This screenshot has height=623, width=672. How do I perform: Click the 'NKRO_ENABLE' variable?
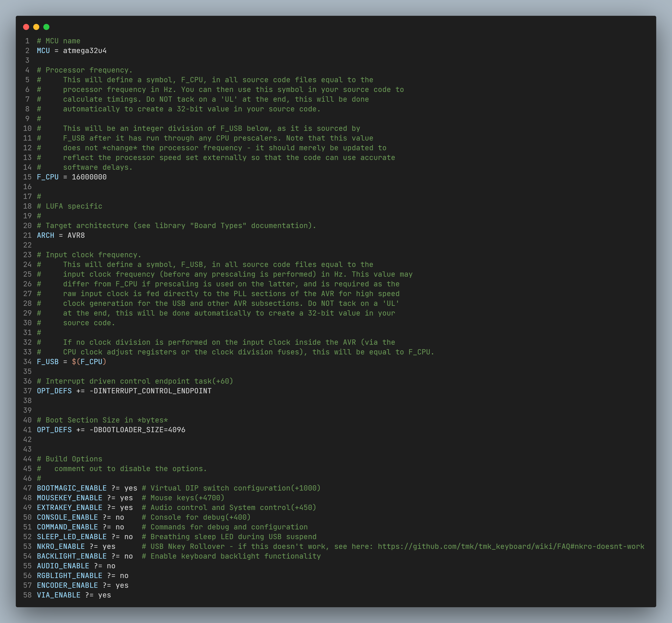click(61, 546)
